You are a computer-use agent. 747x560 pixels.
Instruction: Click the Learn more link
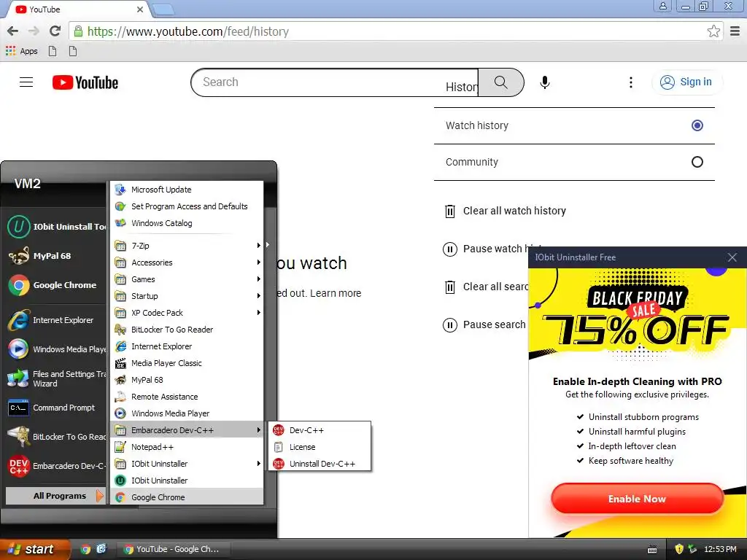tap(336, 293)
